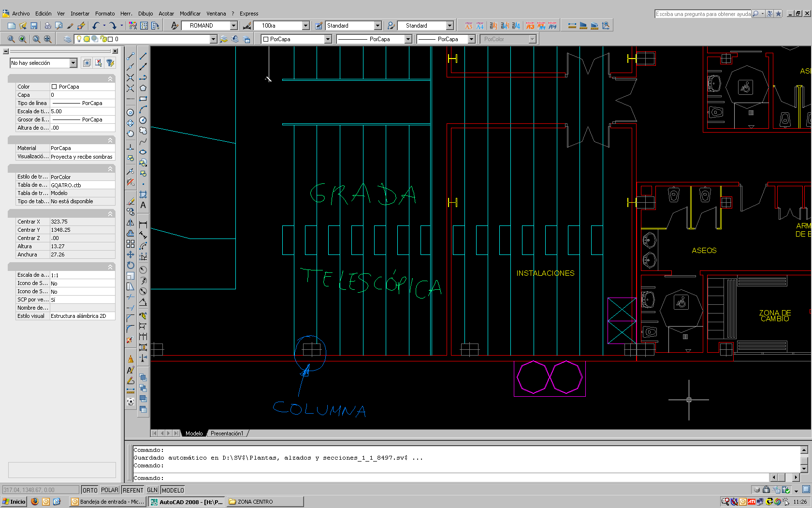Click the Plot printer icon

pyautogui.click(x=48, y=26)
